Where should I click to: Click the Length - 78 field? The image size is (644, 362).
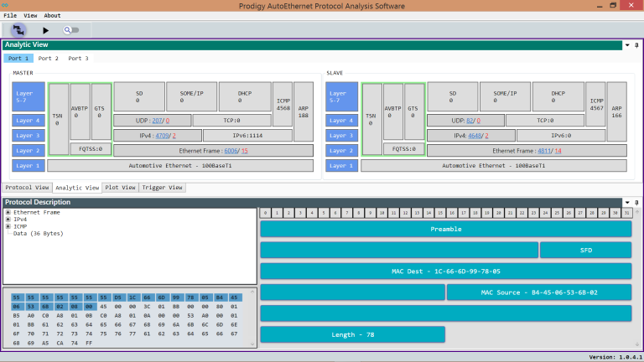click(353, 335)
